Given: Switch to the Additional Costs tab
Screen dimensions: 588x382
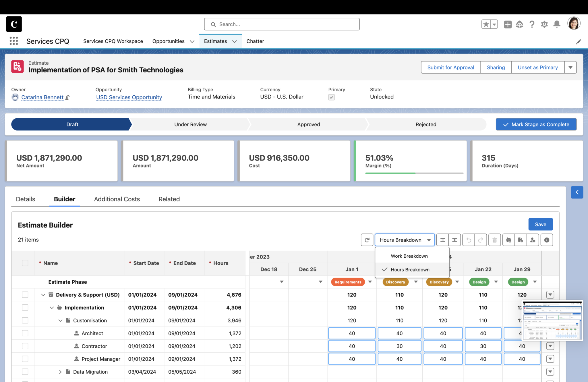Looking at the screenshot, I should (x=117, y=199).
